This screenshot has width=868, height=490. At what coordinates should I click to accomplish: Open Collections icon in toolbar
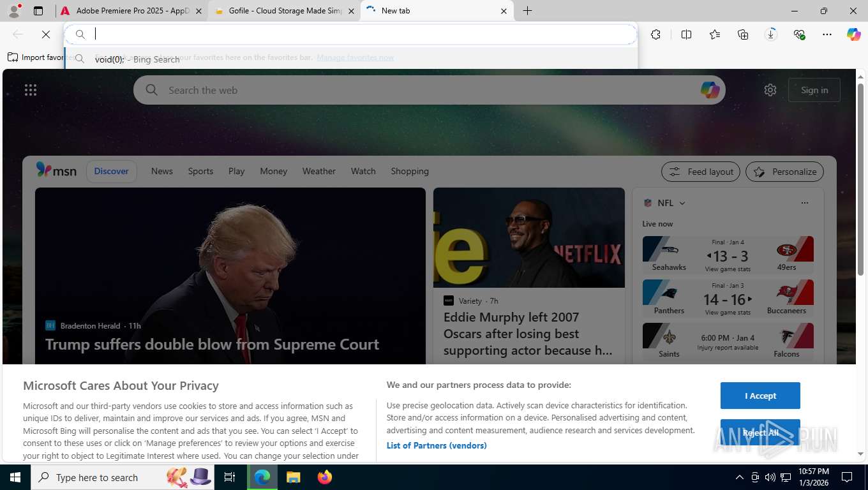743,34
